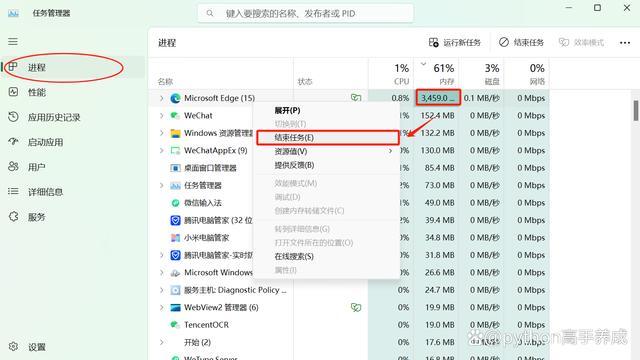The height and width of the screenshot is (360, 640).
Task: Expand 腾讯电脑管家-实时 process row
Action: (x=162, y=255)
